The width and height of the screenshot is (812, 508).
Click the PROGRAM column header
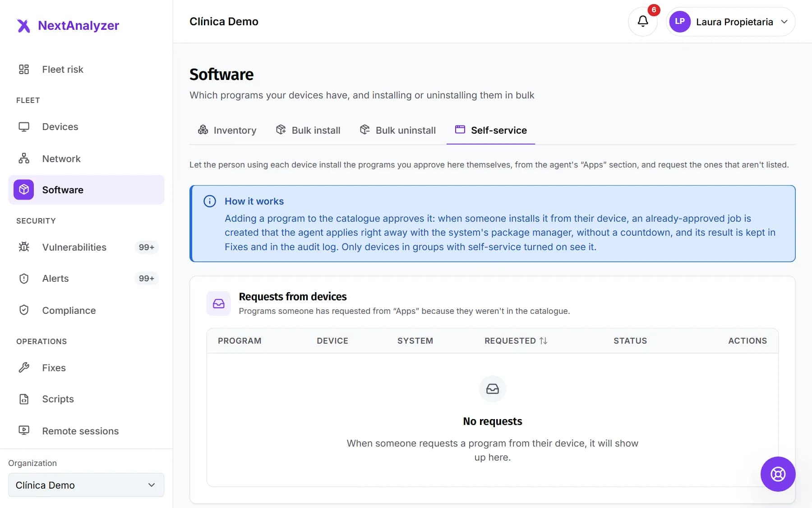240,341
